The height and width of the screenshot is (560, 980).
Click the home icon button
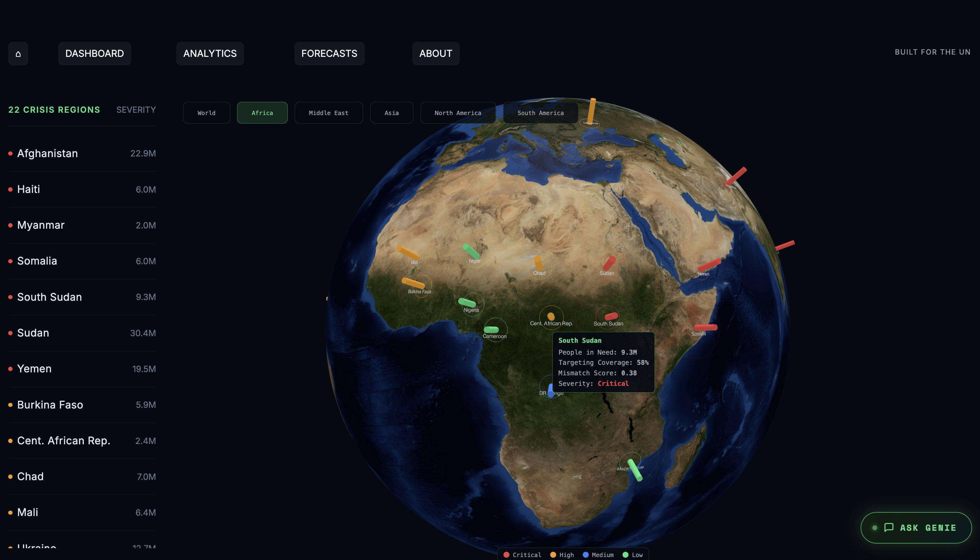[x=18, y=54]
